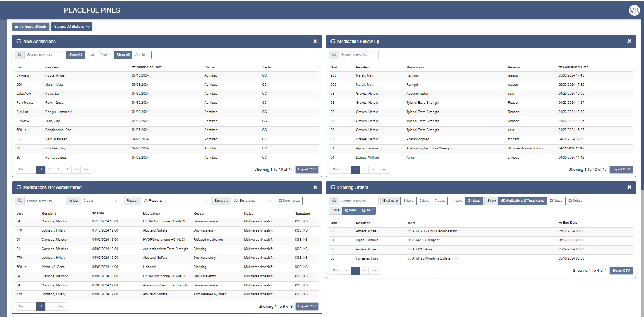This screenshot has height=317, width=644.
Task: Go to next page in Medication Follow-up
Action: [373, 169]
